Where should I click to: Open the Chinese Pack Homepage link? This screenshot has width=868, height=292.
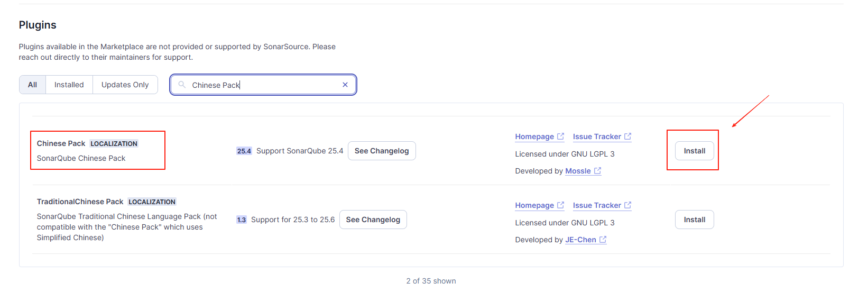point(534,136)
